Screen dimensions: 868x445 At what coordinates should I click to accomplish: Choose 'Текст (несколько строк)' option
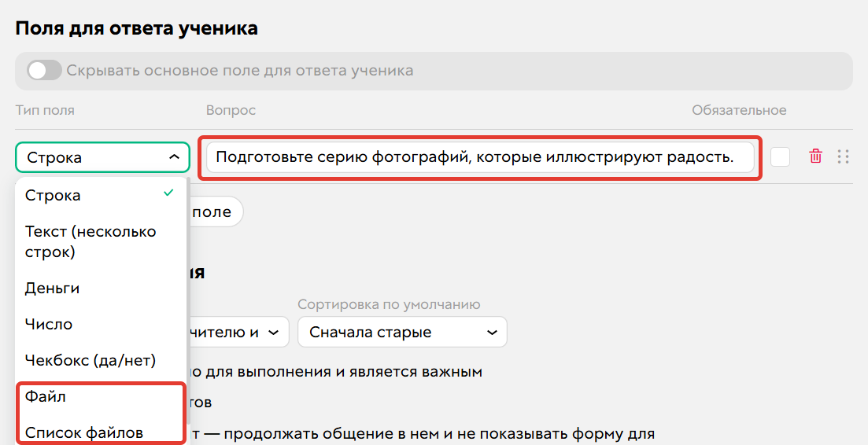pos(100,241)
